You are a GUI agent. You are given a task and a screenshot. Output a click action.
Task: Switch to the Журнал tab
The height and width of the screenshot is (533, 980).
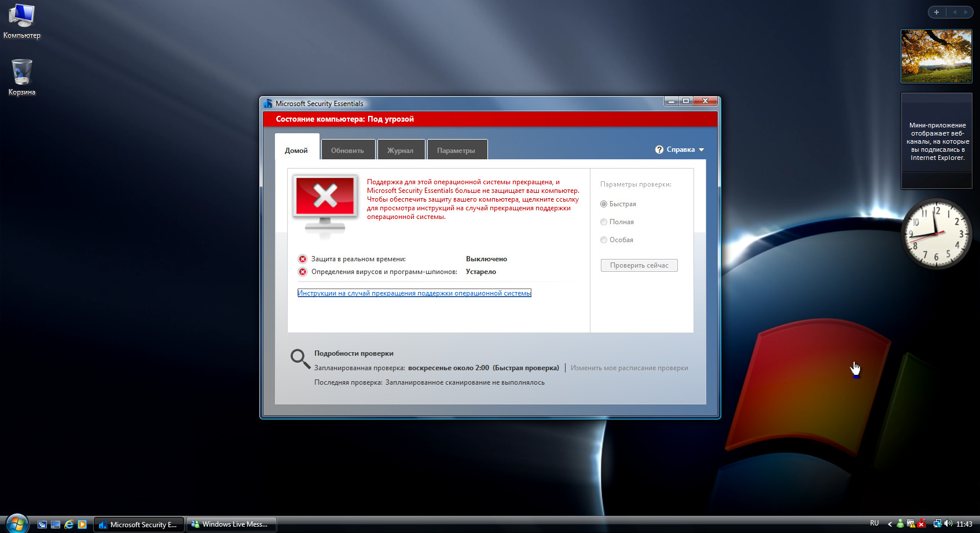pos(401,150)
